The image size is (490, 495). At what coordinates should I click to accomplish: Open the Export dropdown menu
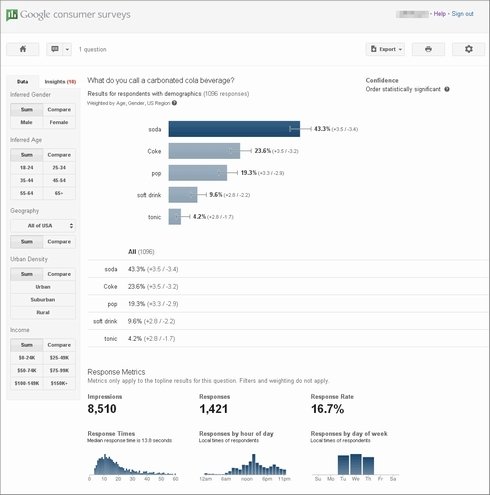(385, 49)
